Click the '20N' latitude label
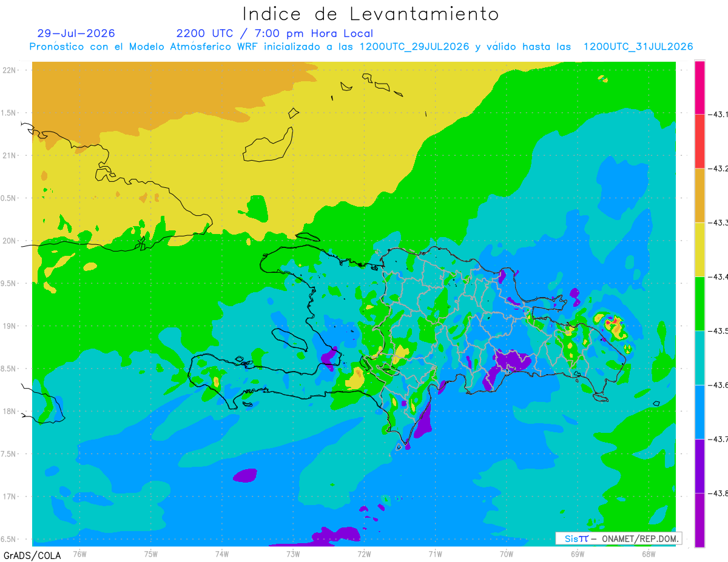The height and width of the screenshot is (562, 728). (x=9, y=241)
